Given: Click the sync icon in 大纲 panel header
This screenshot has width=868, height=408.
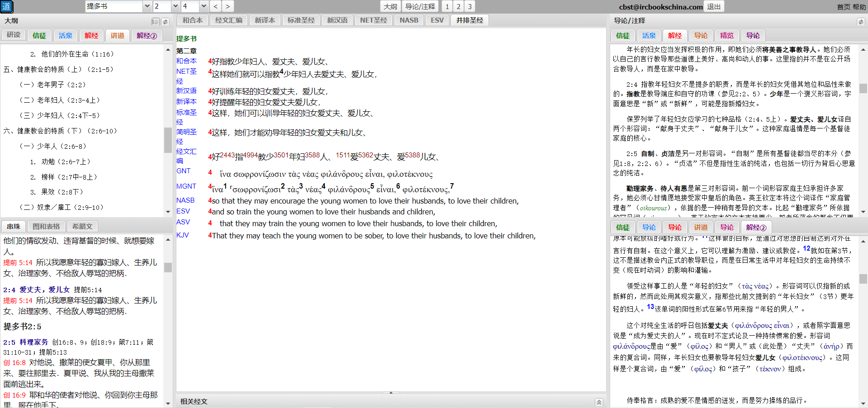Looking at the screenshot, I should pyautogui.click(x=166, y=21).
